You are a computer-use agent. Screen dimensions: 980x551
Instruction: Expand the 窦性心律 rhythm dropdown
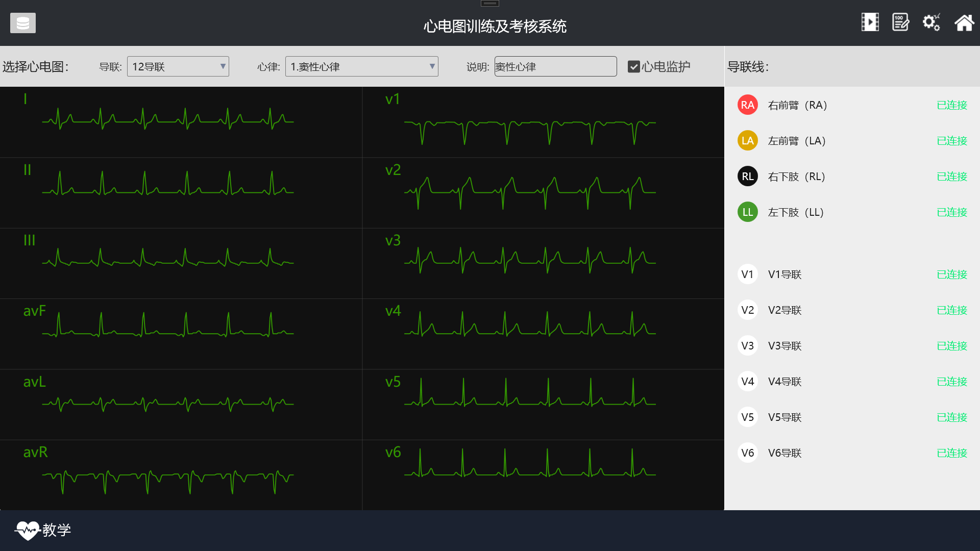pos(361,66)
